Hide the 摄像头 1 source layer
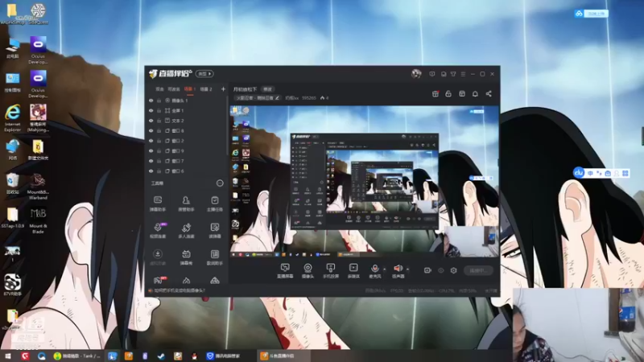 pos(151,101)
